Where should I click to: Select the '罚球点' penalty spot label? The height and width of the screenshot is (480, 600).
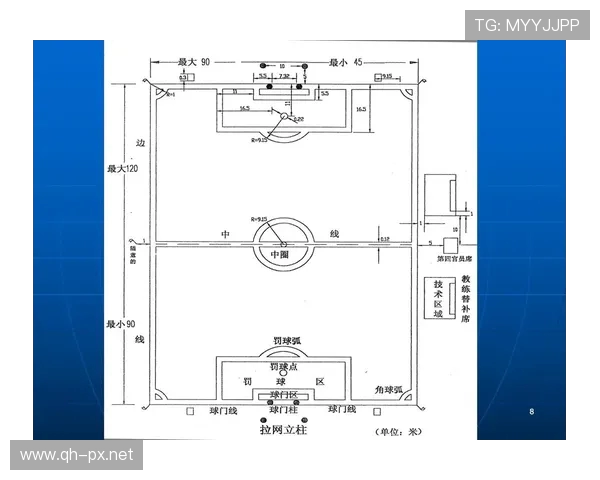click(284, 367)
